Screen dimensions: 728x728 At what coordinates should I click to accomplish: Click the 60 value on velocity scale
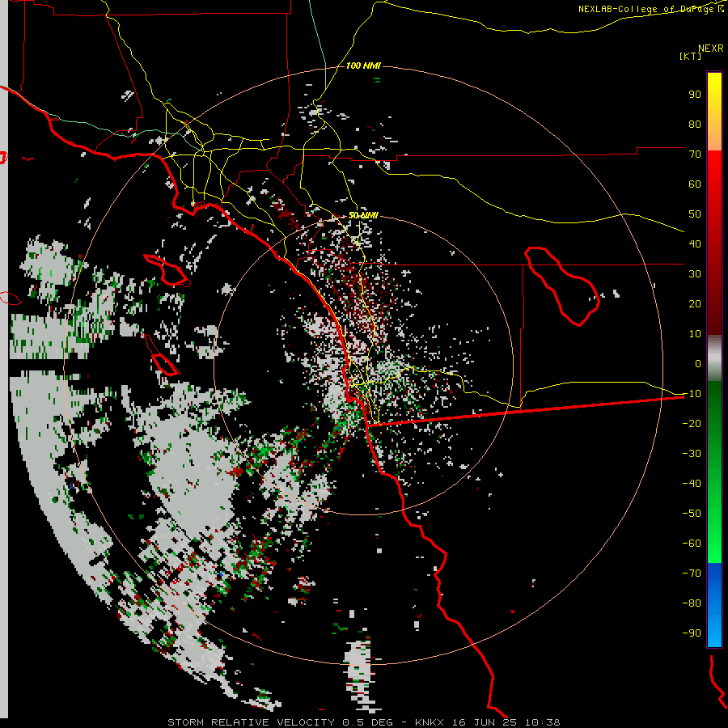[695, 184]
